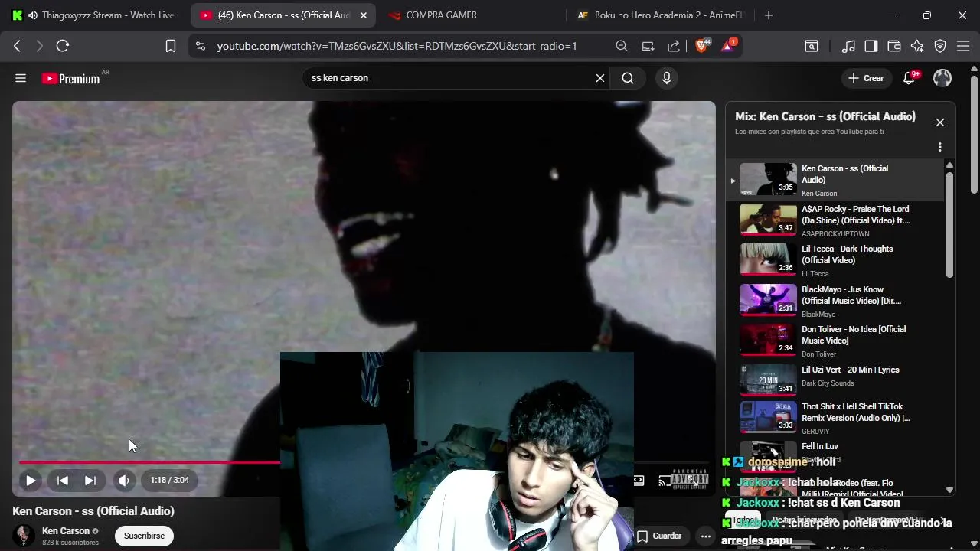Select Ken Carson ss in playlist
Image resolution: width=980 pixels, height=551 pixels.
coord(835,180)
